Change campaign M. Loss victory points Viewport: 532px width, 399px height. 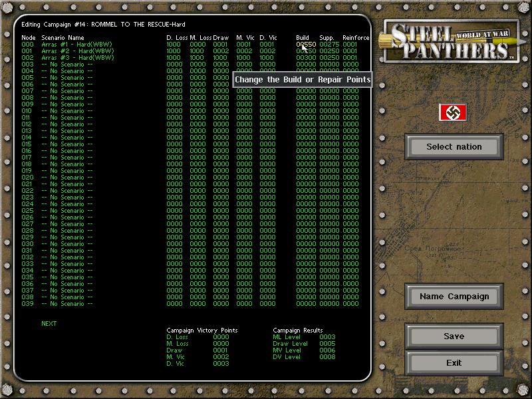click(221, 344)
